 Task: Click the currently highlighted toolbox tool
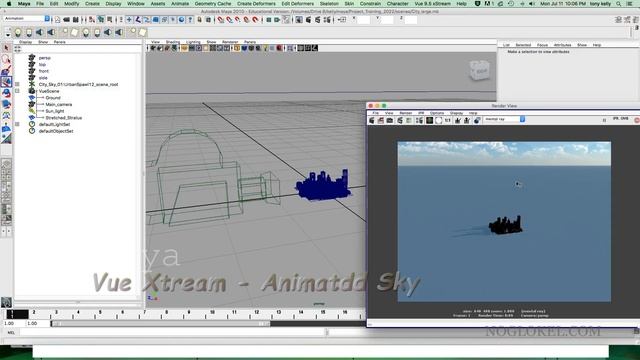point(6,82)
